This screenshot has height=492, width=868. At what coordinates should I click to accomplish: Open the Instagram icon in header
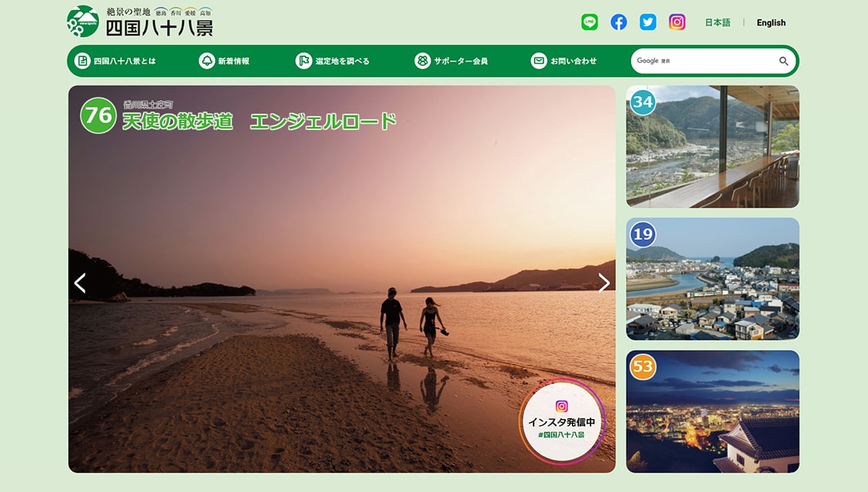point(677,22)
